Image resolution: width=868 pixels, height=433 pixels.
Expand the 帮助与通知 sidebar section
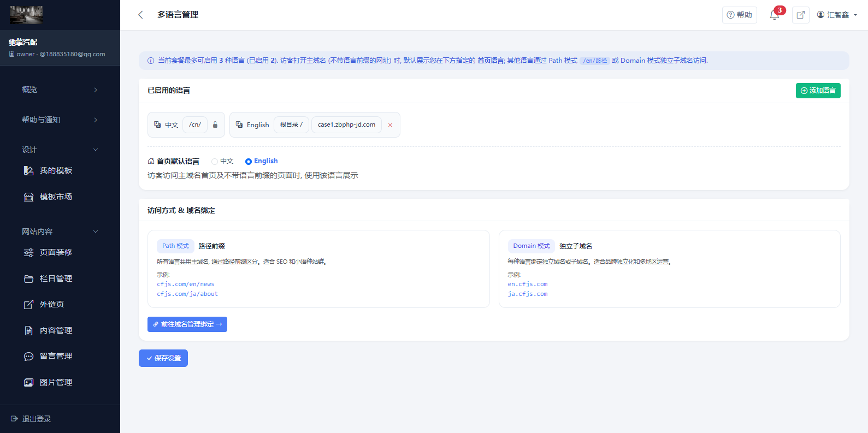60,120
